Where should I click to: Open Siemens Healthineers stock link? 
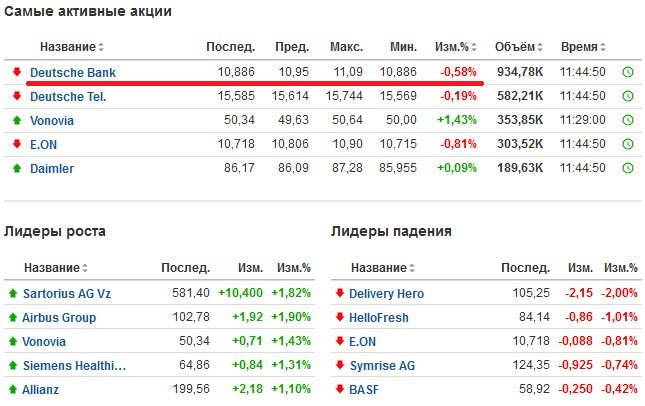click(x=74, y=365)
